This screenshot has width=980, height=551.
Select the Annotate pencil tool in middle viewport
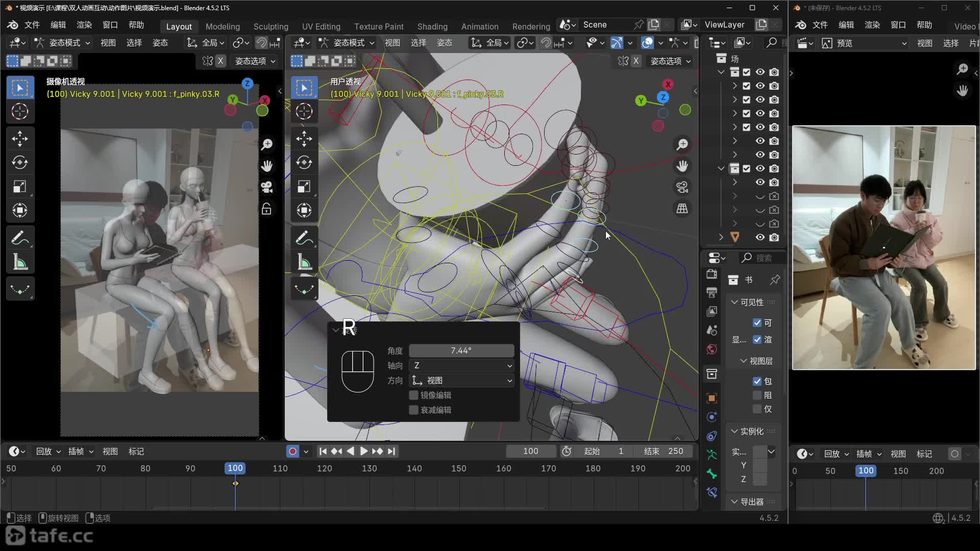[x=304, y=238]
